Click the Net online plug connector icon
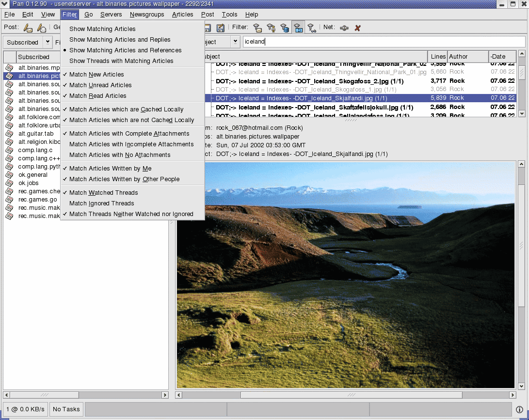Image resolution: width=529 pixels, height=420 pixels. 344,28
